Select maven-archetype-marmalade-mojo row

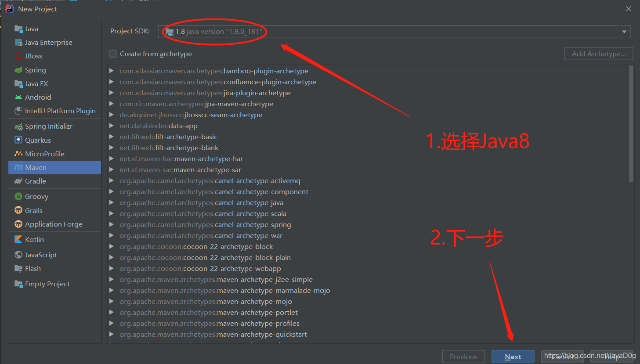368,290
